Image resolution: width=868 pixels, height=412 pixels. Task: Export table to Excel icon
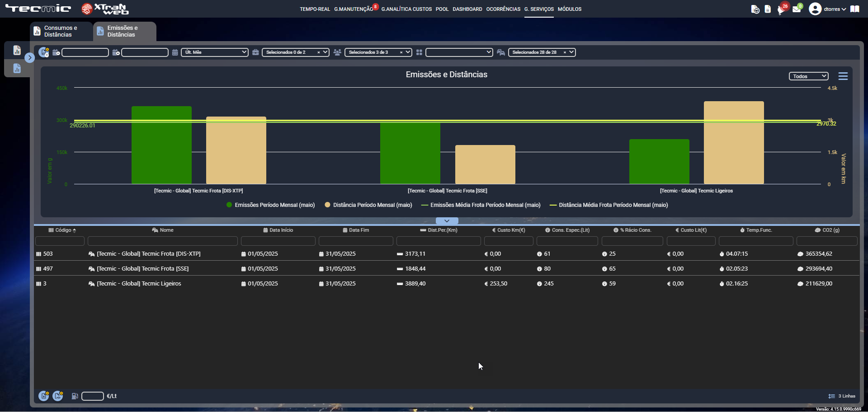tap(44, 396)
